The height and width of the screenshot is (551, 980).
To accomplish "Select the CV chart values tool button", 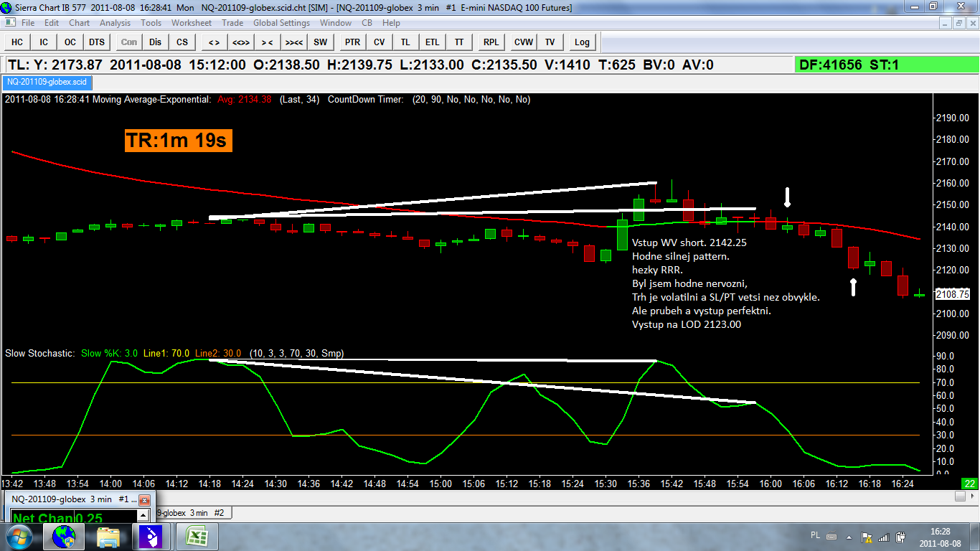I will [x=379, y=42].
